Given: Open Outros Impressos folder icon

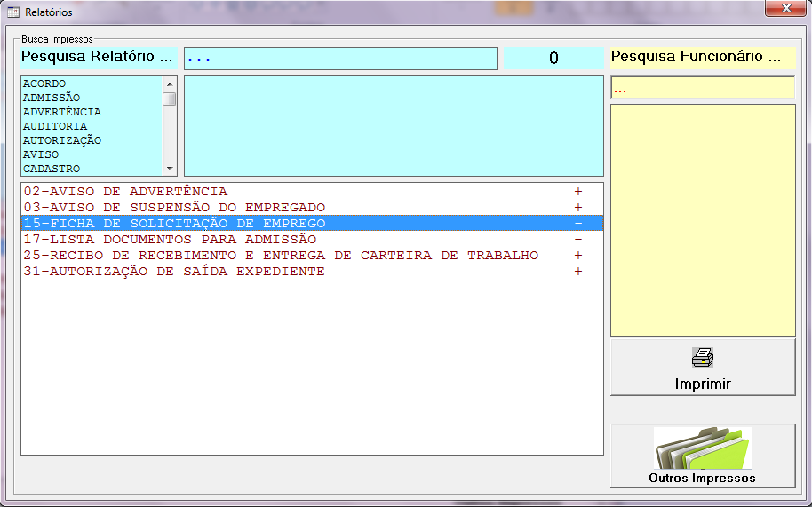Looking at the screenshot, I should coord(702,448).
